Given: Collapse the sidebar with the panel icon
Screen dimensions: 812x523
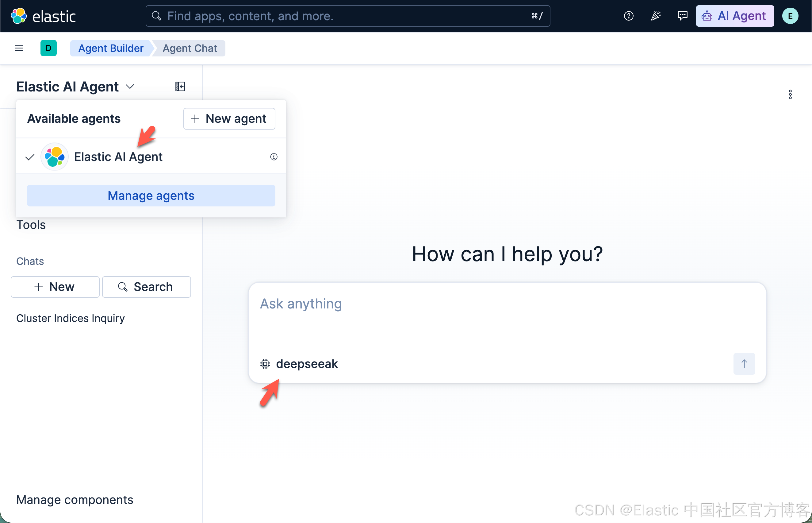Looking at the screenshot, I should 180,87.
